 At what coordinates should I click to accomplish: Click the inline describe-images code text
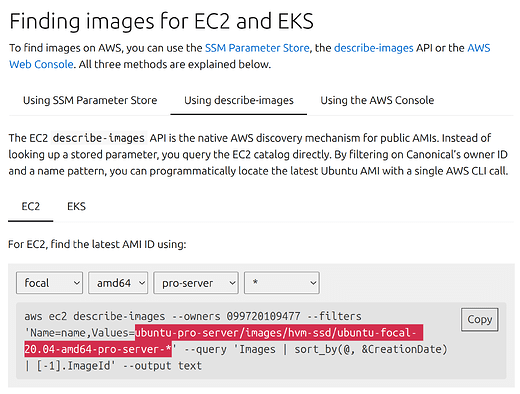click(99, 138)
